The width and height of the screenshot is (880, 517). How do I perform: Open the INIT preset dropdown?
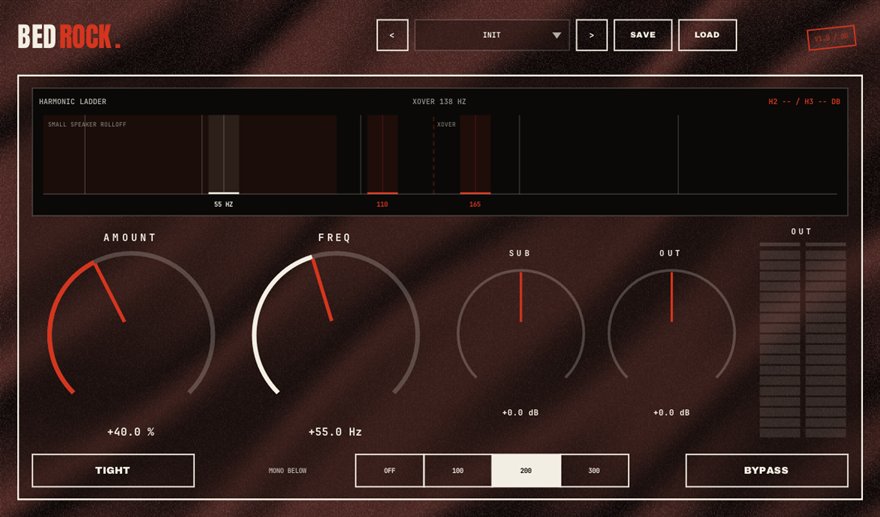tap(492, 35)
